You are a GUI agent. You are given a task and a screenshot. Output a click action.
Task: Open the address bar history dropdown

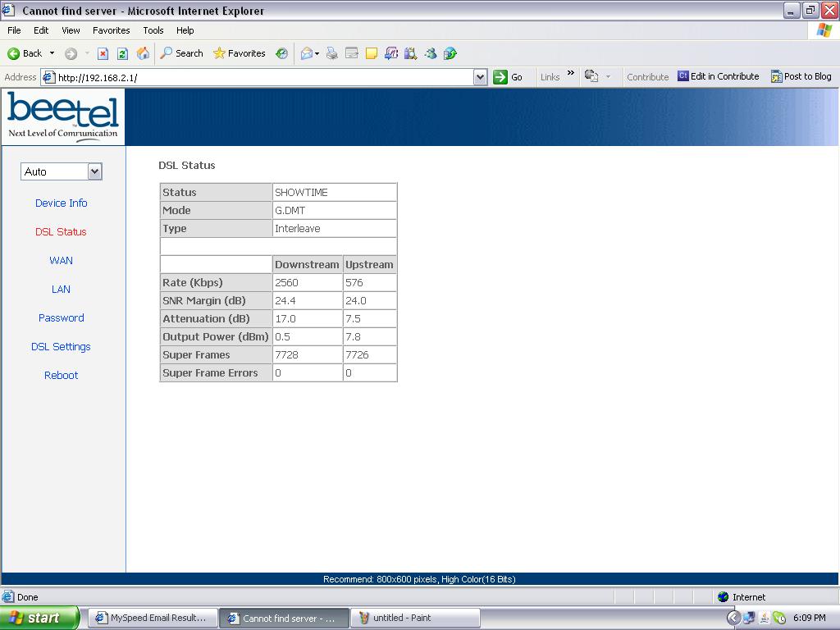pyautogui.click(x=481, y=77)
